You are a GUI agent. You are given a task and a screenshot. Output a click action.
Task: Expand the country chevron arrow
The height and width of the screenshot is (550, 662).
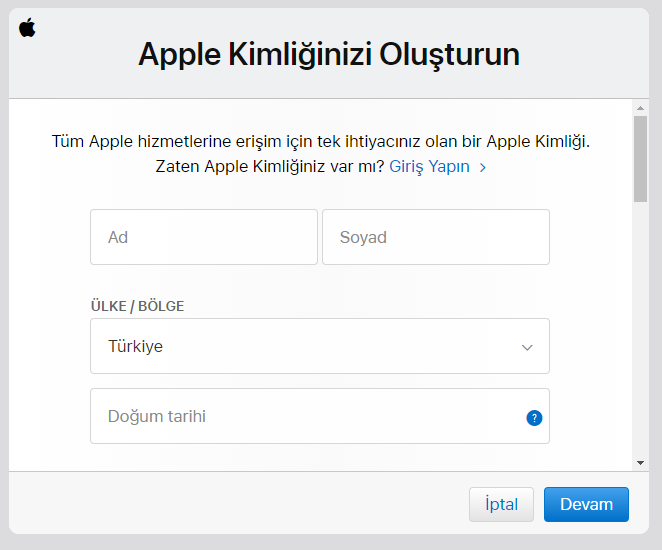click(x=527, y=347)
